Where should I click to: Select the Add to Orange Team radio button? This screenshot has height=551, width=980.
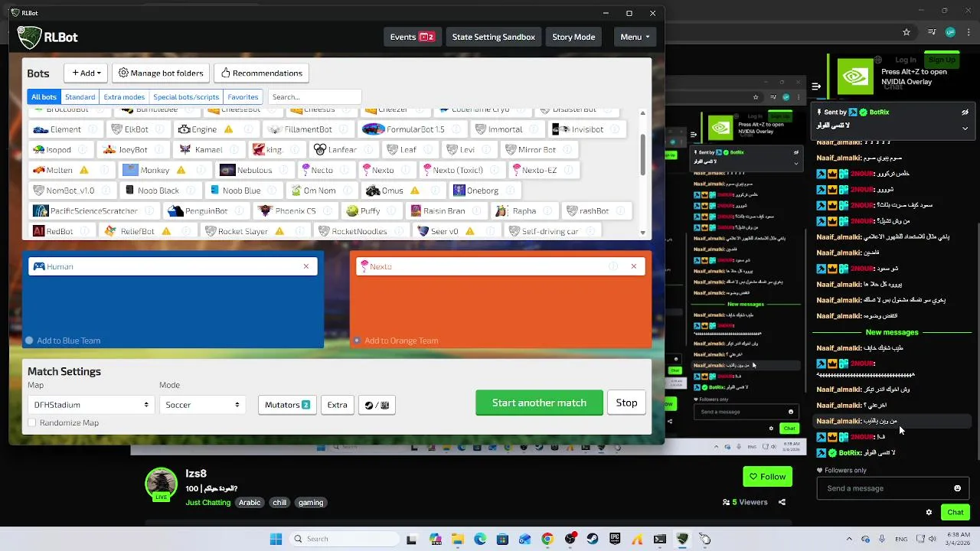click(x=357, y=341)
